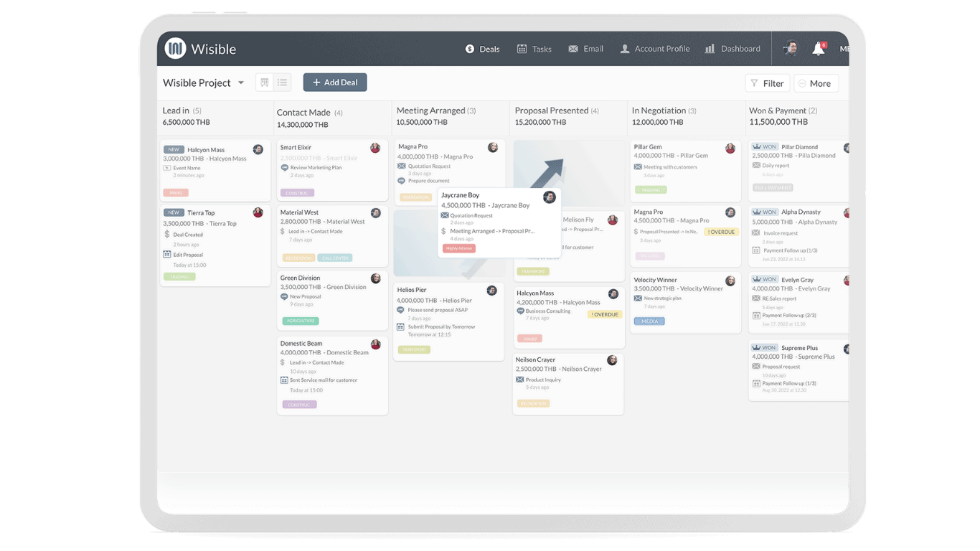Click the dollar icon next to Deal Created

[167, 235]
